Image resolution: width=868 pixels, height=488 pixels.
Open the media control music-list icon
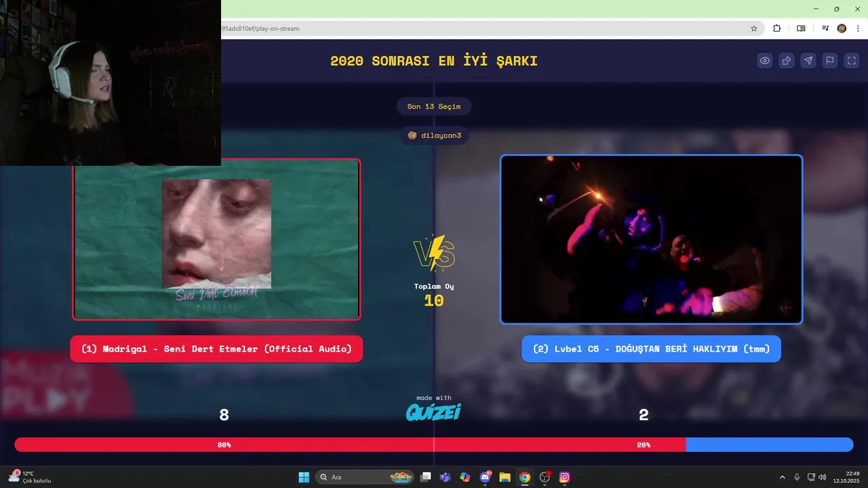[825, 28]
